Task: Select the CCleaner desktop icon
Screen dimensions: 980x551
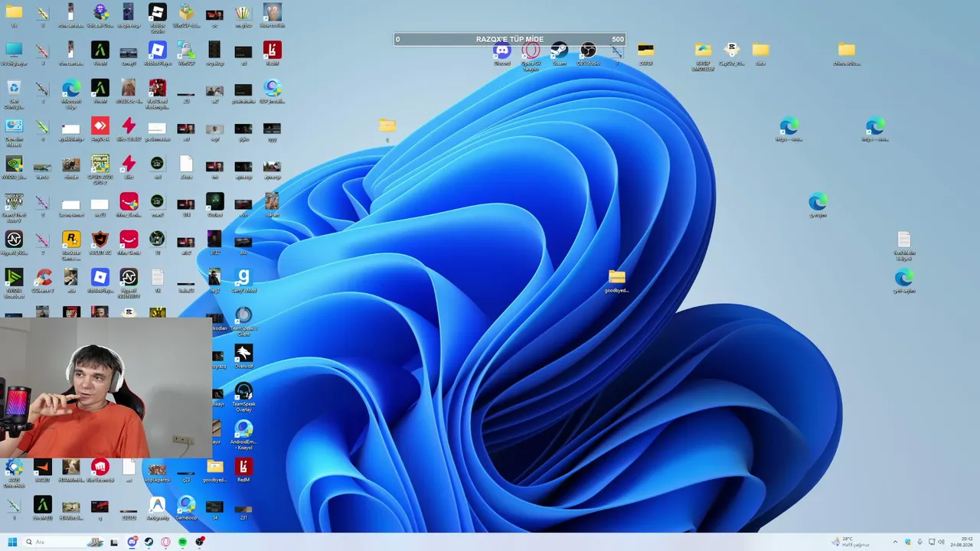Action: pyautogui.click(x=43, y=280)
